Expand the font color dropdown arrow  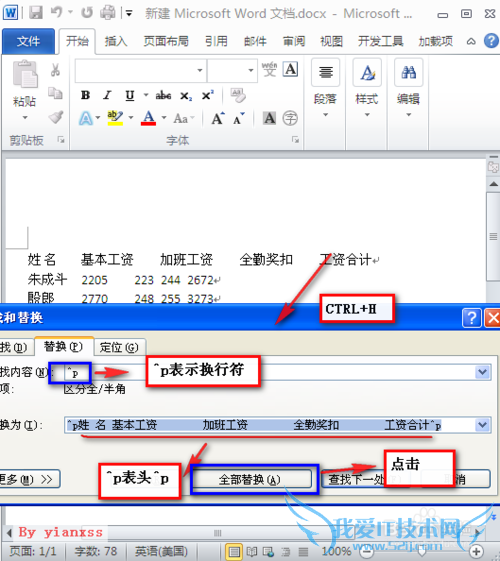tap(164, 117)
